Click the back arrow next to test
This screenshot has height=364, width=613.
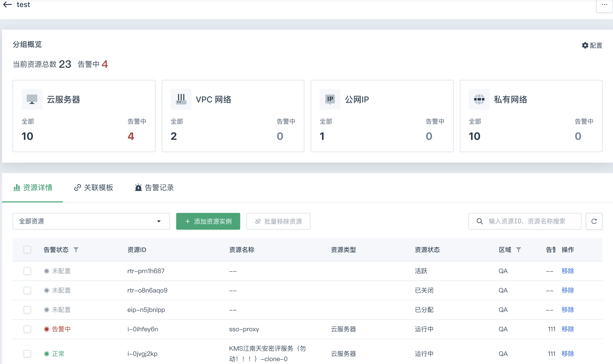click(x=8, y=4)
